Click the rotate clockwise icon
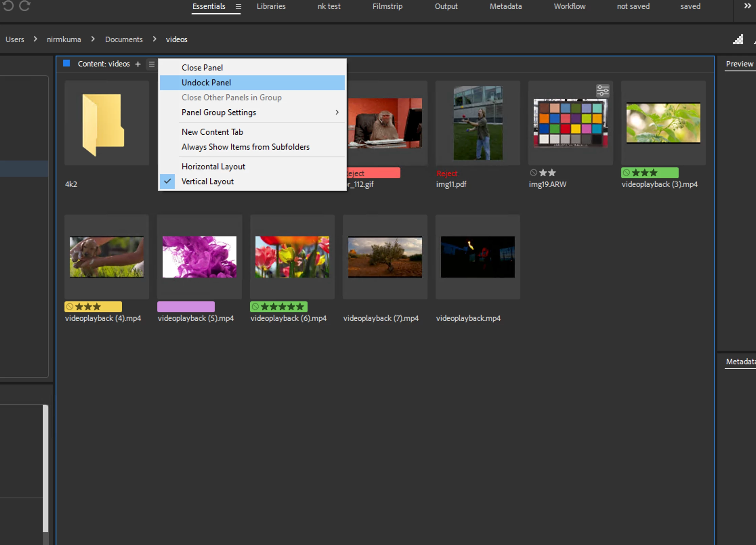 click(24, 6)
